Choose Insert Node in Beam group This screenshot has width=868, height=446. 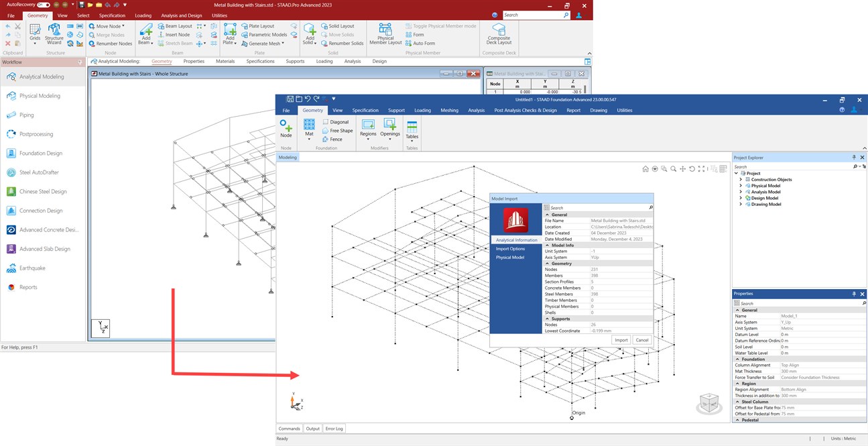[x=174, y=35]
